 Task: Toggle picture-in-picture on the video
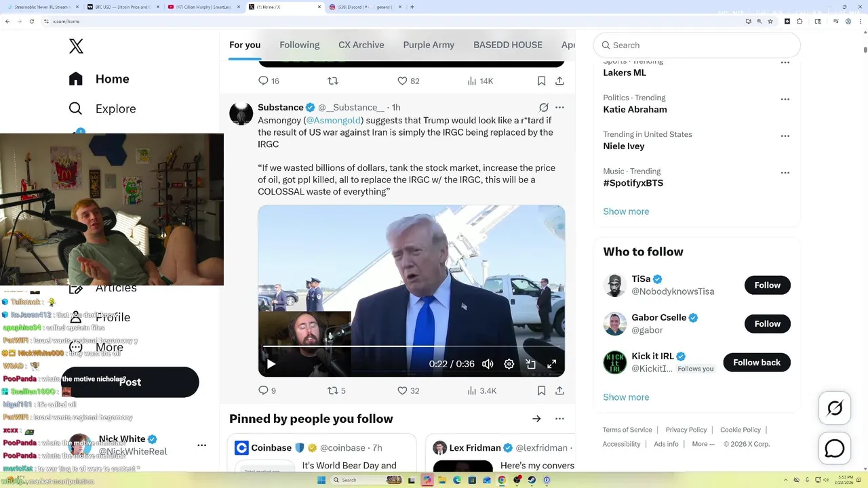point(530,364)
